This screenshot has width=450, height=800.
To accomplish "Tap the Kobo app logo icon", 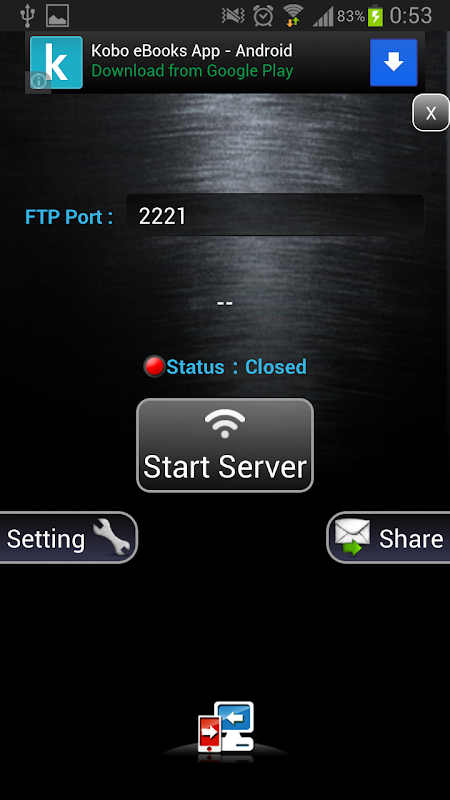I will pos(56,62).
